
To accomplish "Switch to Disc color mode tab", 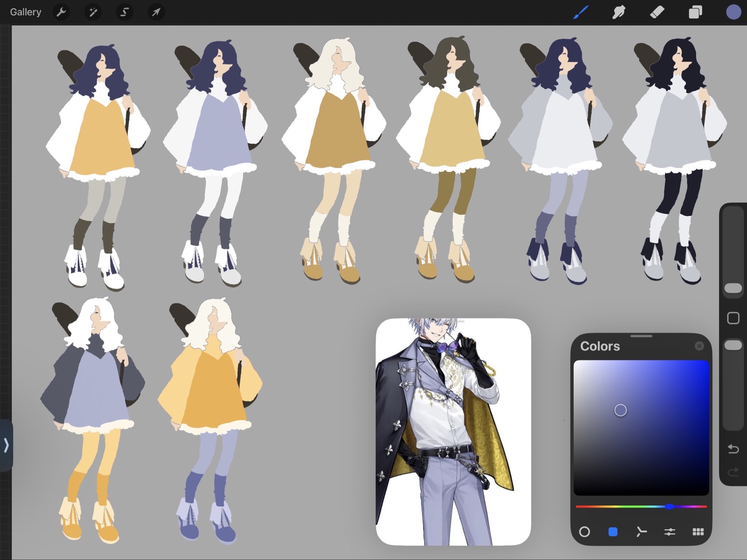I will [x=585, y=532].
